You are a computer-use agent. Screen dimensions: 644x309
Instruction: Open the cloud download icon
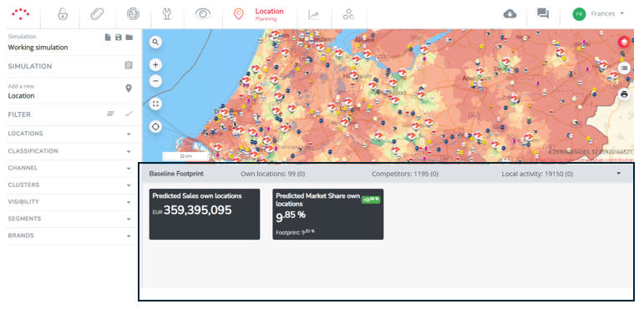pos(510,14)
